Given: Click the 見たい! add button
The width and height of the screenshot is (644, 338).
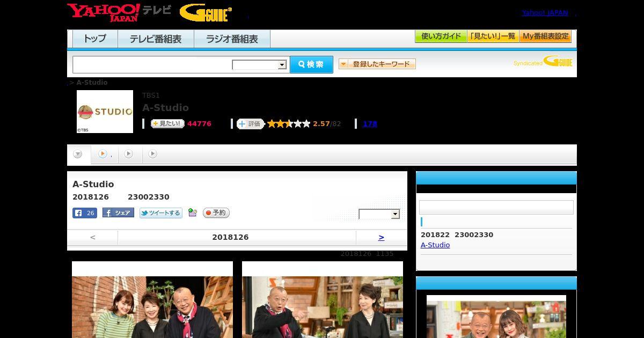Looking at the screenshot, I should (167, 123).
